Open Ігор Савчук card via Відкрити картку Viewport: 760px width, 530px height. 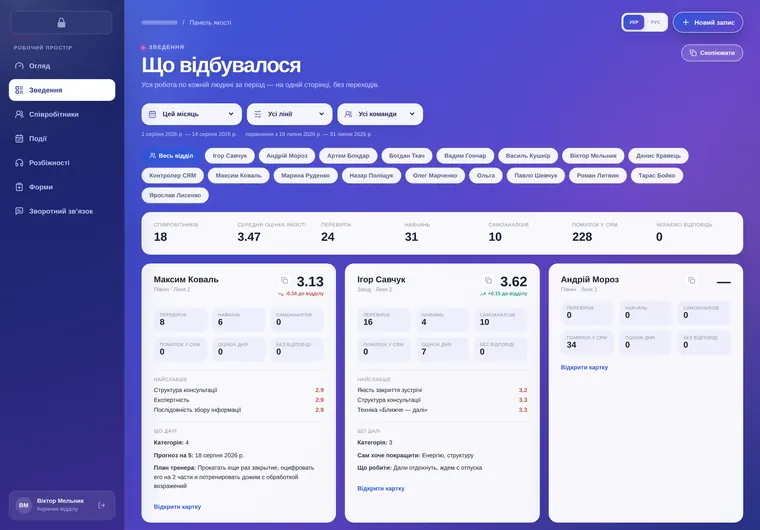[381, 488]
